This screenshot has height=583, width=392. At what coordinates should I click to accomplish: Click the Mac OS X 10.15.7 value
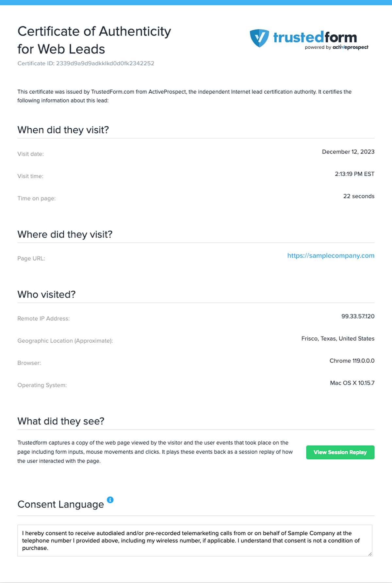(352, 383)
